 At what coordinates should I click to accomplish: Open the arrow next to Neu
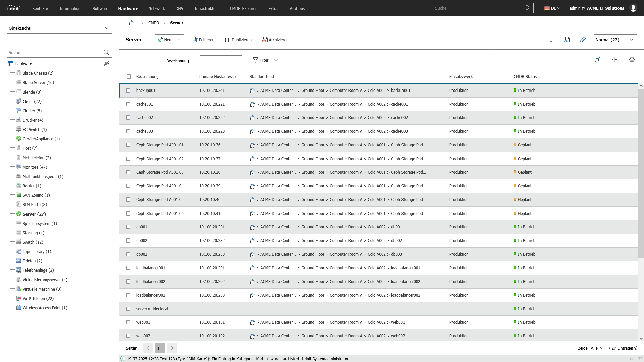point(179,40)
